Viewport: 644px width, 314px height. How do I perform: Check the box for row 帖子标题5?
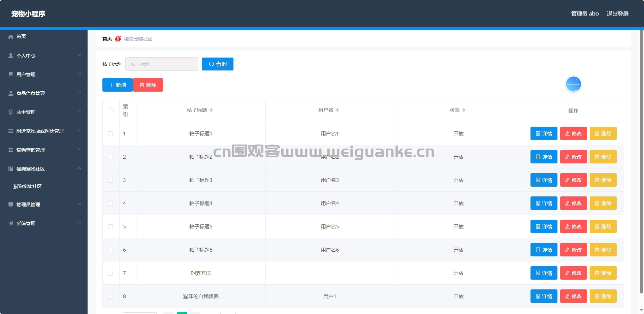(110, 227)
